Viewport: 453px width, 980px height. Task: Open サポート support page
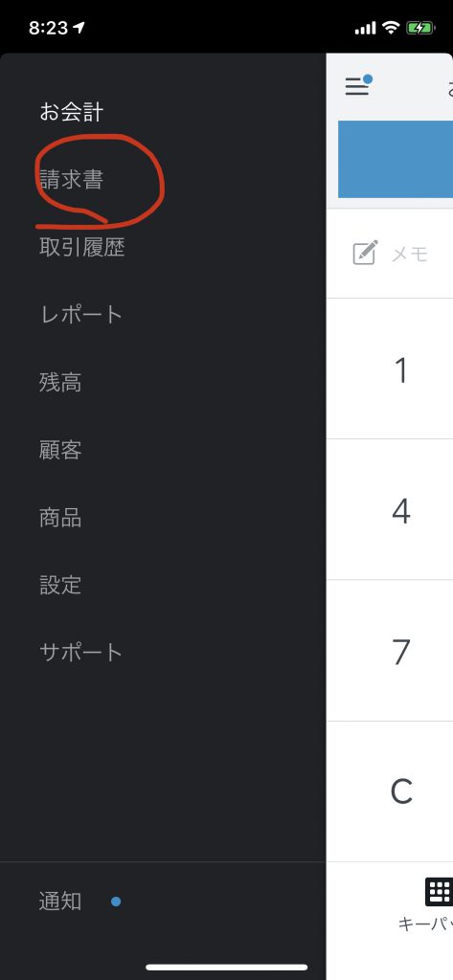(x=81, y=653)
